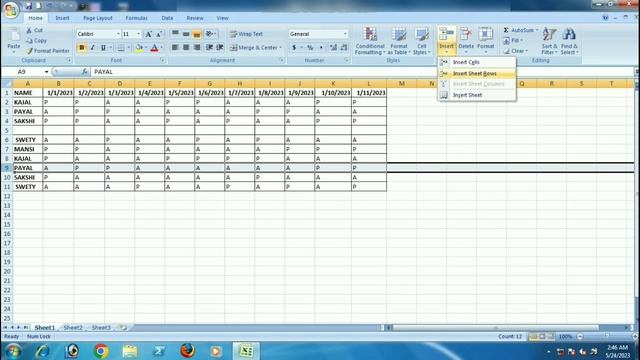This screenshot has width=640, height=360.
Task: Open the View ribbon tab
Action: [222, 18]
